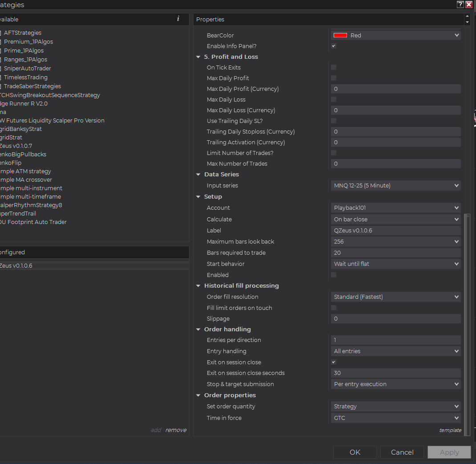Uncheck Exit on session close
Viewport: 476px width, 464px height.
pyautogui.click(x=334, y=362)
